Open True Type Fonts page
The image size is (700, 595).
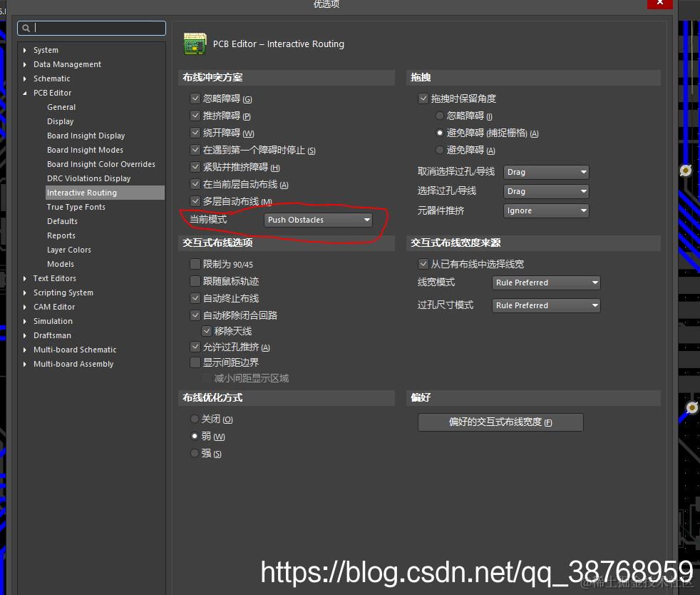76,208
